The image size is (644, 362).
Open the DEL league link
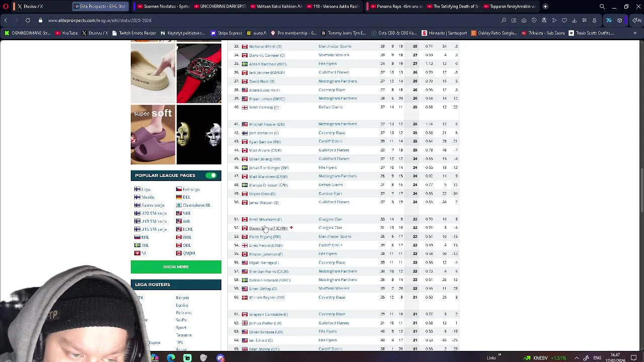pyautogui.click(x=183, y=197)
